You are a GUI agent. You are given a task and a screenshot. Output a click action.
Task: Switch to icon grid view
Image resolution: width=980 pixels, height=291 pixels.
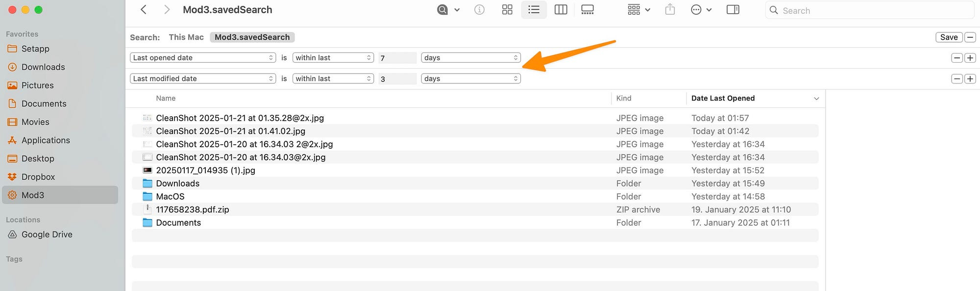coord(507,10)
